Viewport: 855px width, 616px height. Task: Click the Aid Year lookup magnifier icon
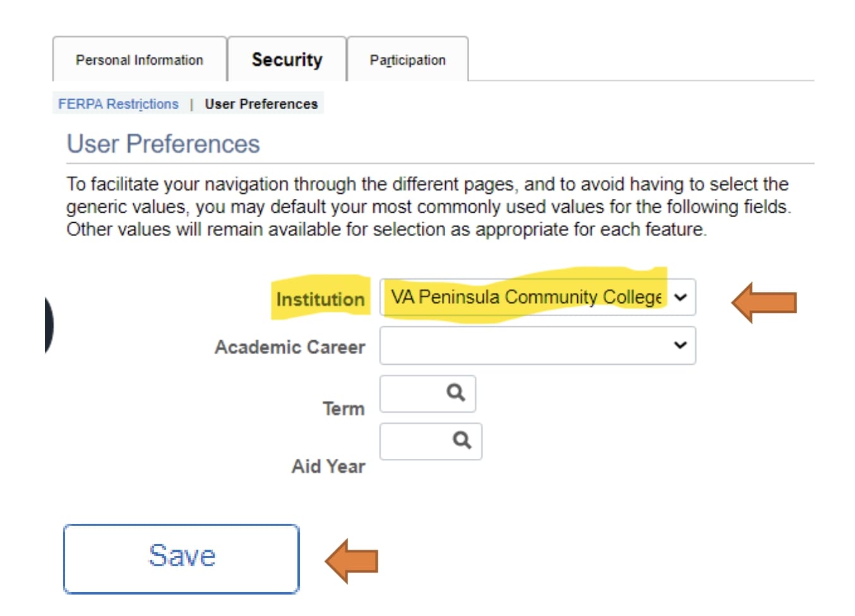(462, 440)
